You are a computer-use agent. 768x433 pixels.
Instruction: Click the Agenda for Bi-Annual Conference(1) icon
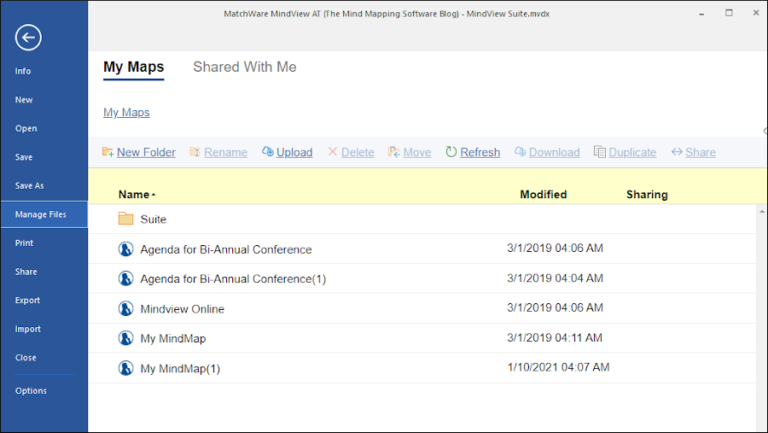click(126, 279)
